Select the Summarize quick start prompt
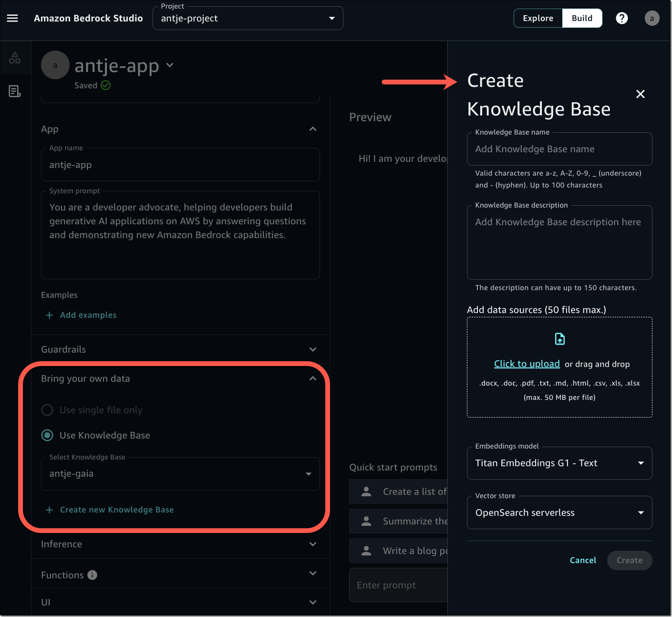 [398, 521]
